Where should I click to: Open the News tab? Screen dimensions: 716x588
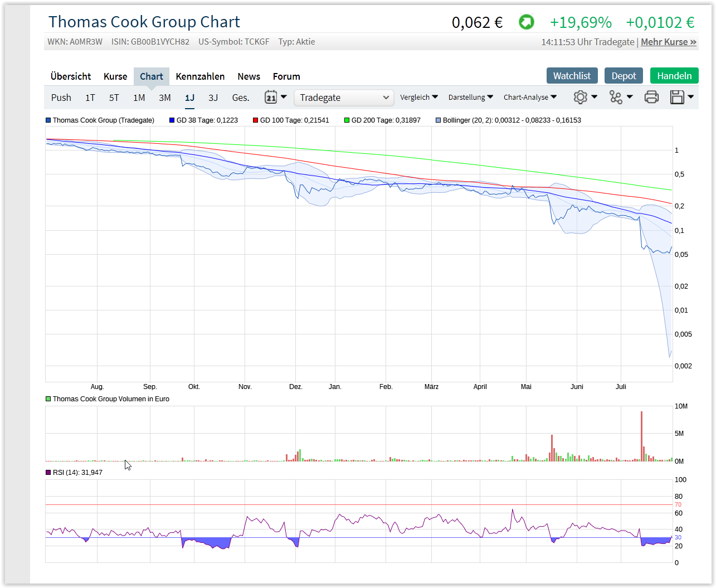pos(249,76)
